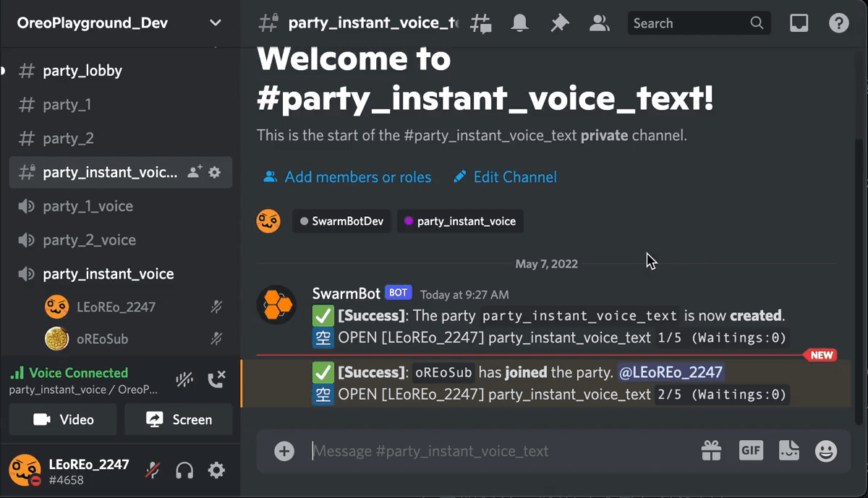Open notification settings bell icon
This screenshot has height=498, width=868.
coord(519,23)
